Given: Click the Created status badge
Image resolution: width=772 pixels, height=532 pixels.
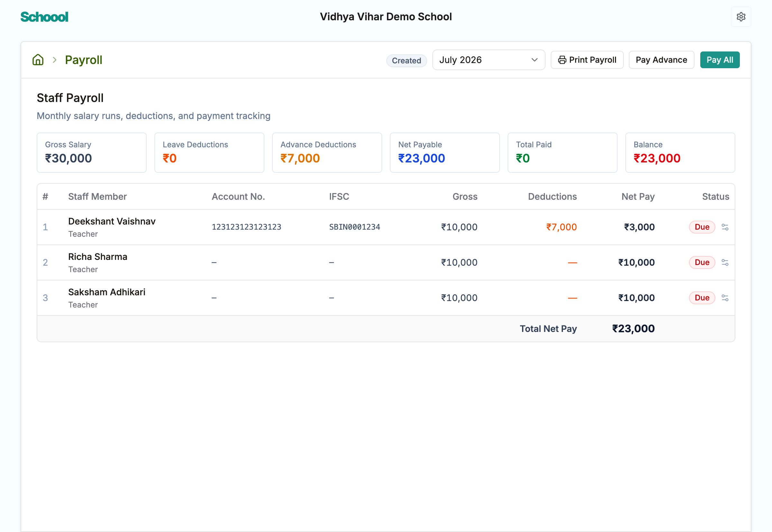Looking at the screenshot, I should tap(406, 61).
